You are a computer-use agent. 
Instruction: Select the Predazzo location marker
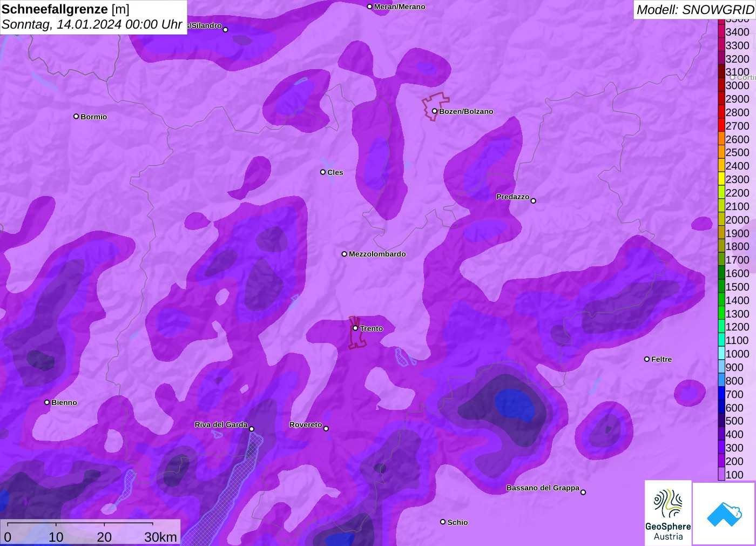(534, 201)
